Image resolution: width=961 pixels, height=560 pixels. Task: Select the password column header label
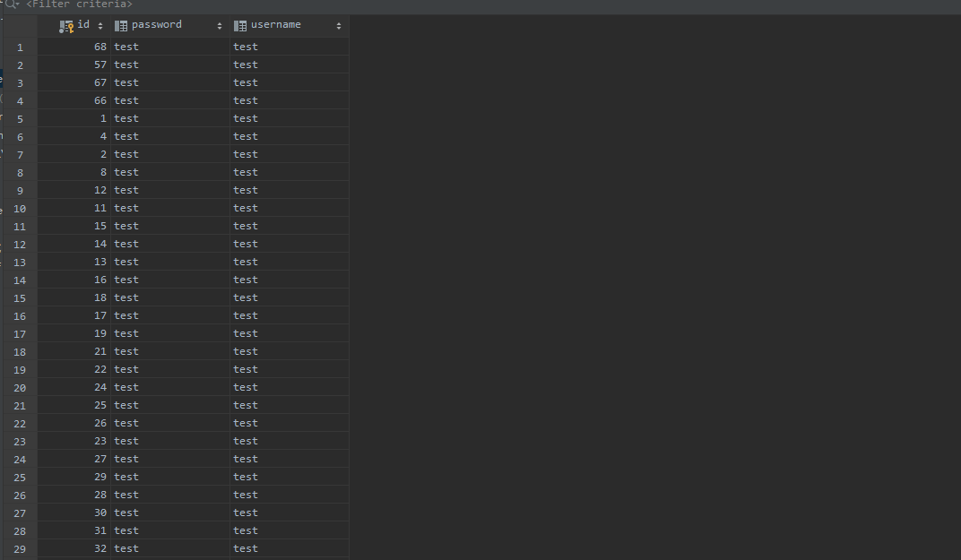[156, 25]
